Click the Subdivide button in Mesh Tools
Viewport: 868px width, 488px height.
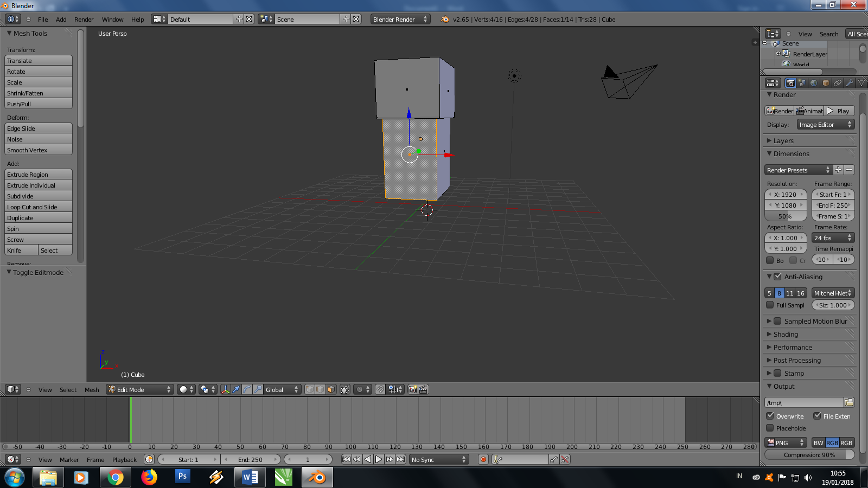(38, 196)
